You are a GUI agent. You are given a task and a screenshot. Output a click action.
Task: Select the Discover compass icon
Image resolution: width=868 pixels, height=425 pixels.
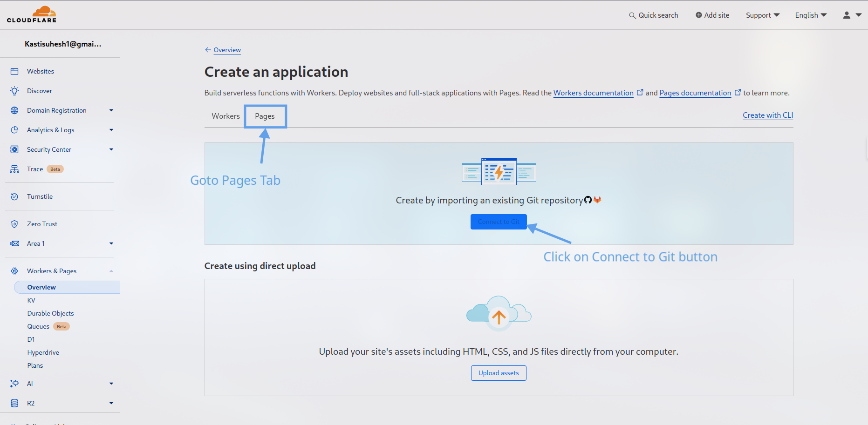(14, 90)
